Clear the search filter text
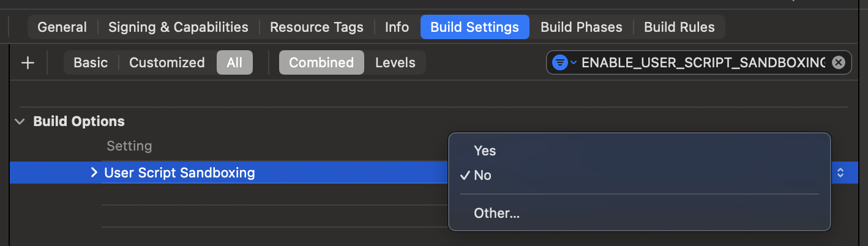The image size is (868, 246). click(839, 62)
